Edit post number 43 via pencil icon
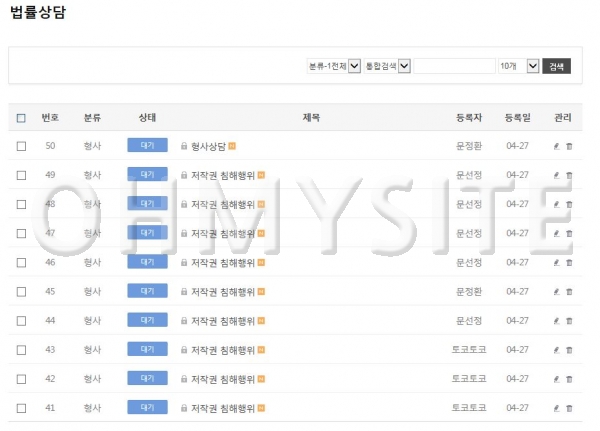 point(557,349)
